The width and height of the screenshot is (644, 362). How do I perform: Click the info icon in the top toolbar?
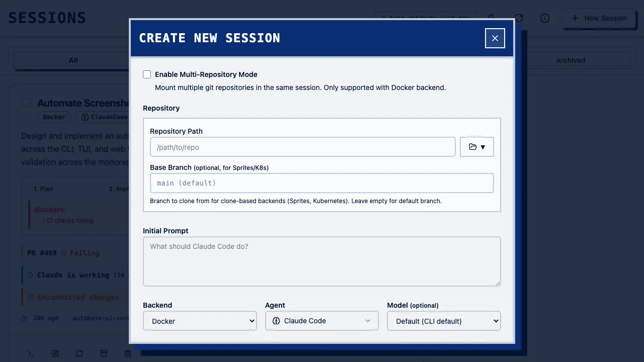pyautogui.click(x=544, y=18)
